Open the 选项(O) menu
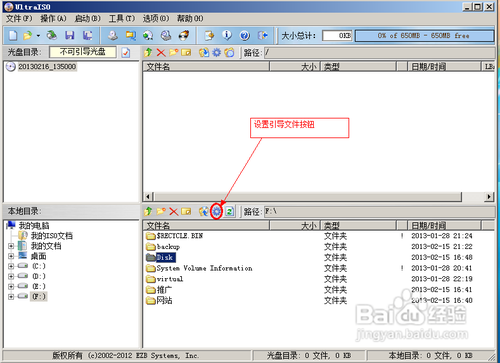500x363 pixels. click(x=156, y=18)
